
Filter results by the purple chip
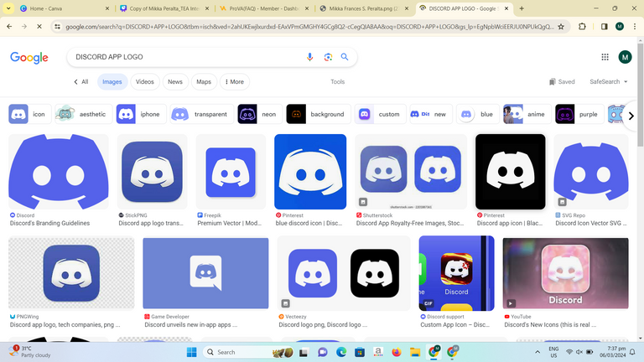coord(579,114)
